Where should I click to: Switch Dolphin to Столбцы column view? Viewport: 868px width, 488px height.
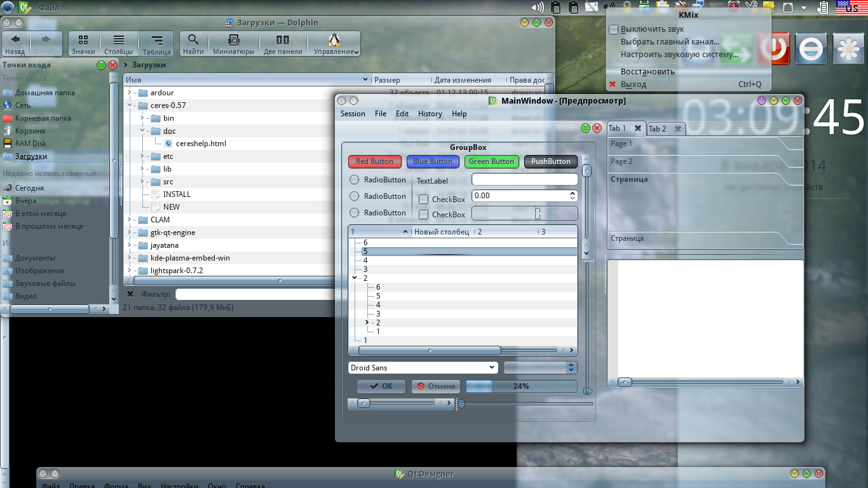click(119, 44)
